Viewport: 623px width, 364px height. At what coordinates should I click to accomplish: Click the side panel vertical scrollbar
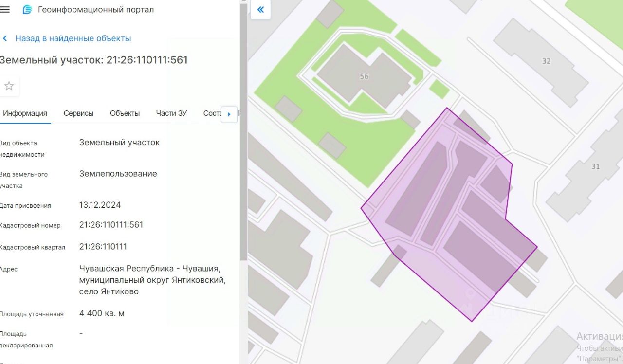click(x=244, y=146)
